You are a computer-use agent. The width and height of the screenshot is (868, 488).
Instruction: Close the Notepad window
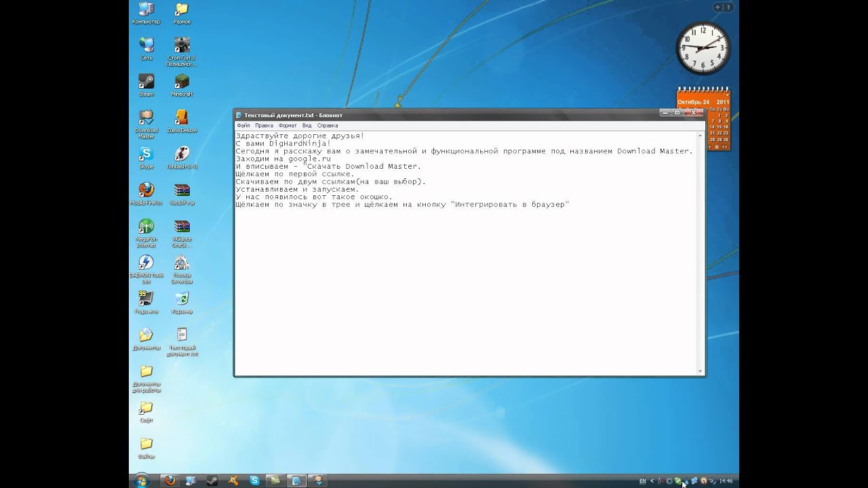(x=693, y=113)
